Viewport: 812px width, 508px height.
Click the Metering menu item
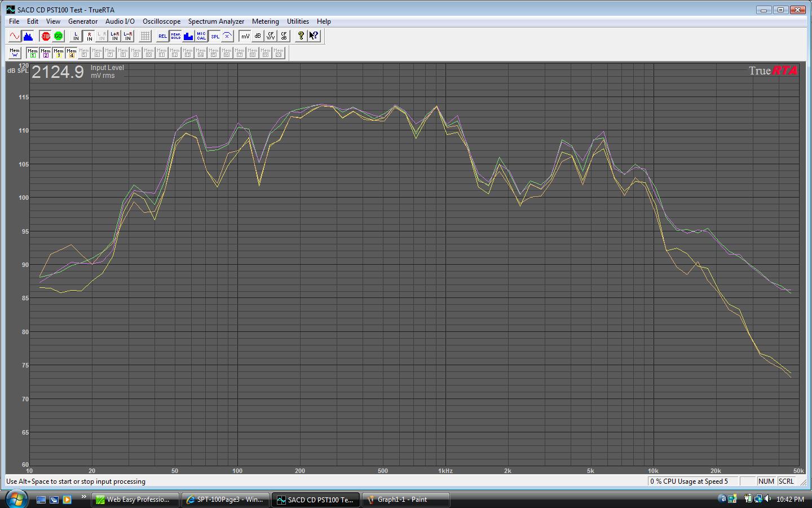click(x=265, y=21)
